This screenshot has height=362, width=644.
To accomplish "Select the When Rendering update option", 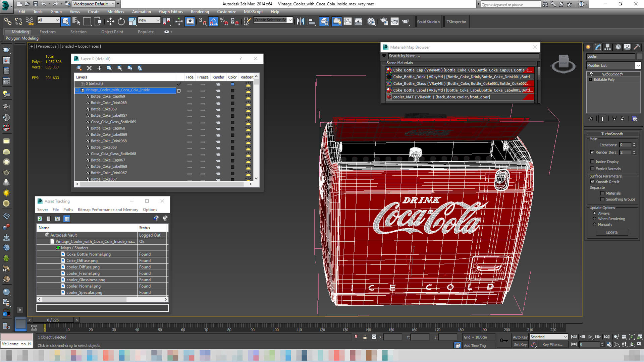I will point(594,219).
